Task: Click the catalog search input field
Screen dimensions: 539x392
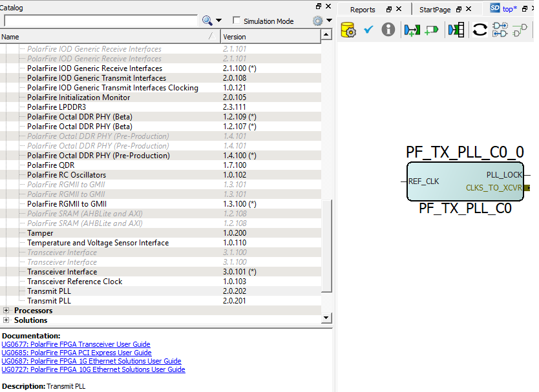Action: pyautogui.click(x=100, y=21)
